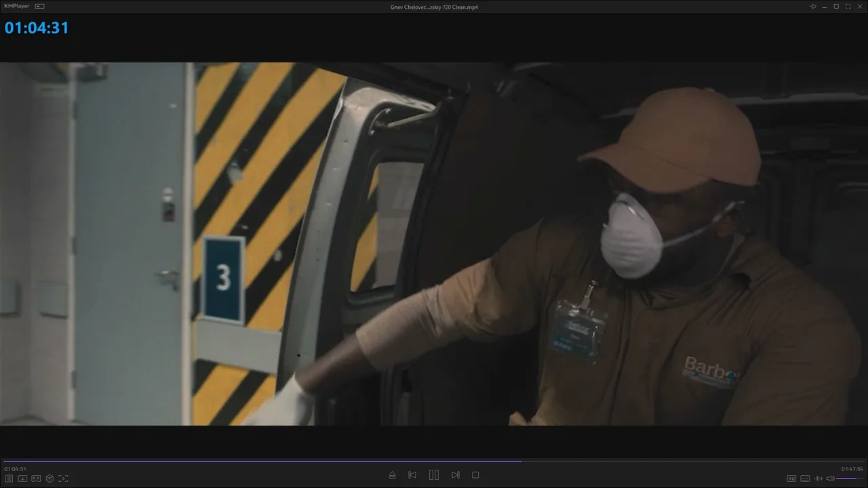Enter fullscreen mode from the title bar
868x488 pixels.
848,6
